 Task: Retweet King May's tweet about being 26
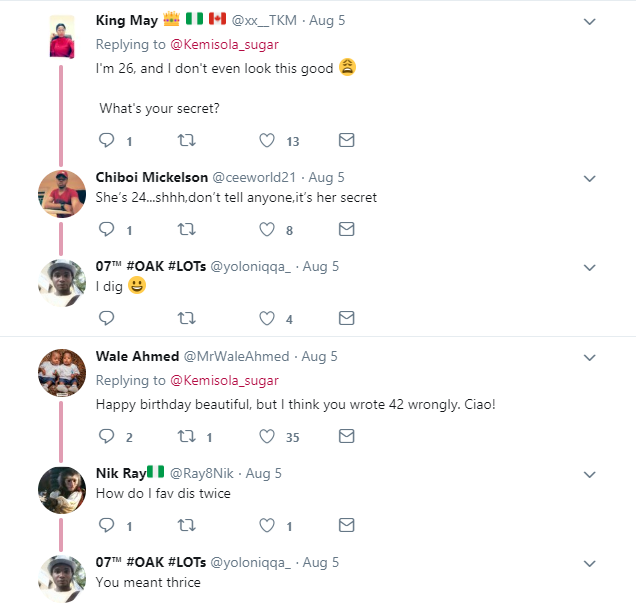tap(185, 140)
